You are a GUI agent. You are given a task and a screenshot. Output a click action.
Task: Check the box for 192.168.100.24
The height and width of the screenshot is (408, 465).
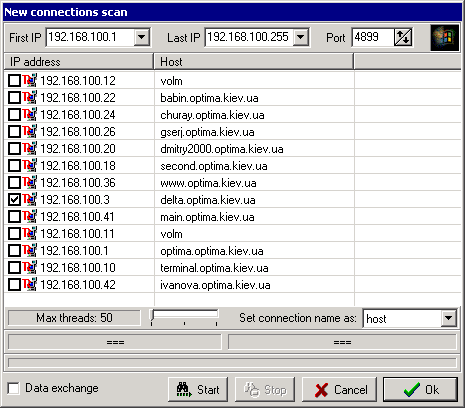click(x=14, y=115)
